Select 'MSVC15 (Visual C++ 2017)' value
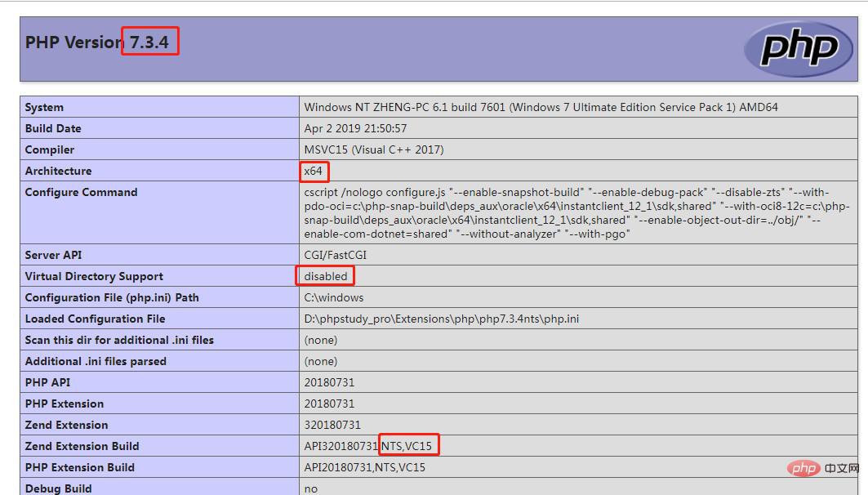868x495 pixels. coord(374,149)
